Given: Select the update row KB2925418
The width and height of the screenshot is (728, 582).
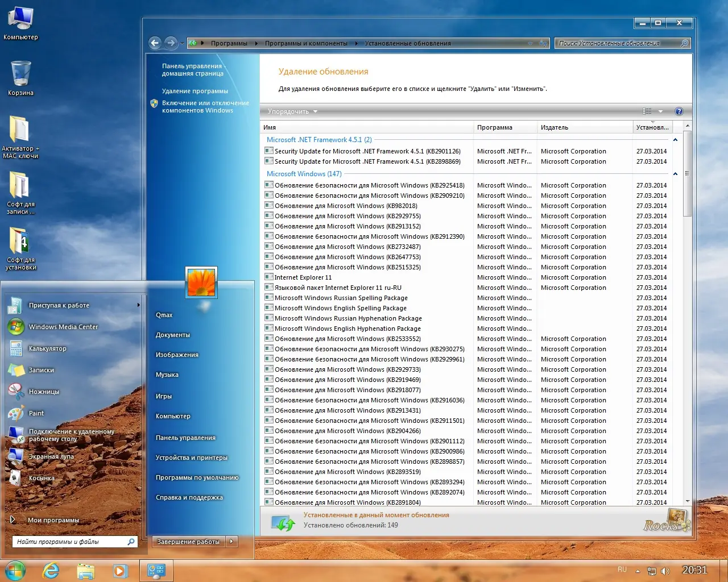Looking at the screenshot, I should tap(466, 185).
